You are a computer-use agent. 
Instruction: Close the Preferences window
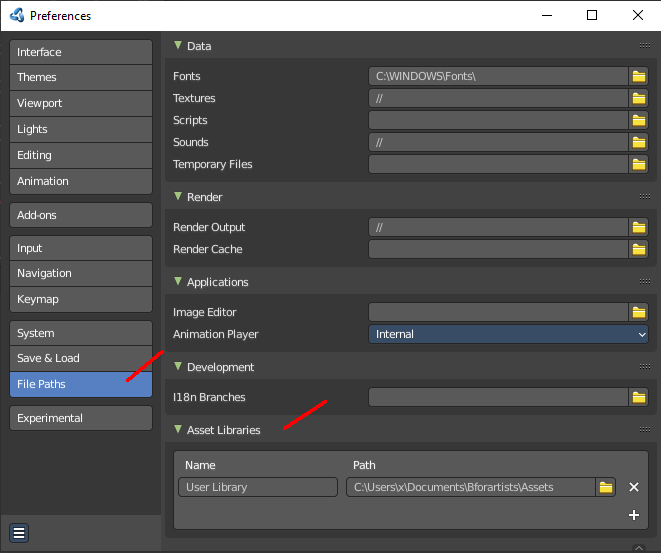coord(638,16)
